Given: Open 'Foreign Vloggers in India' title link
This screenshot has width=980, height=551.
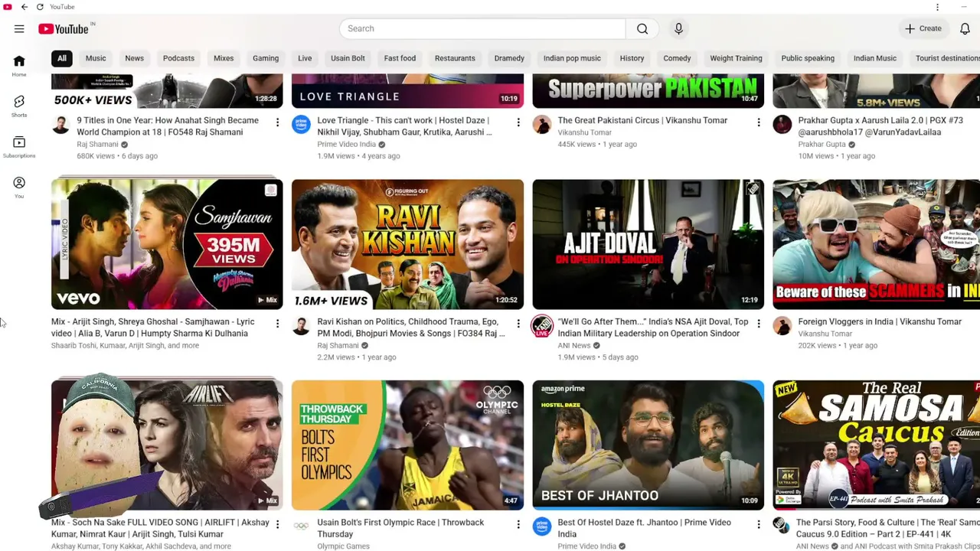Looking at the screenshot, I should point(880,321).
